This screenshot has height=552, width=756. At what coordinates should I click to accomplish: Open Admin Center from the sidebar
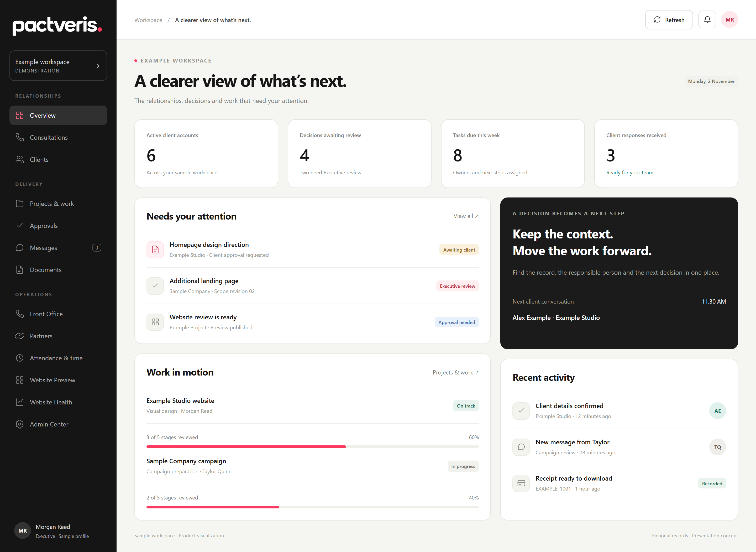click(x=58, y=424)
